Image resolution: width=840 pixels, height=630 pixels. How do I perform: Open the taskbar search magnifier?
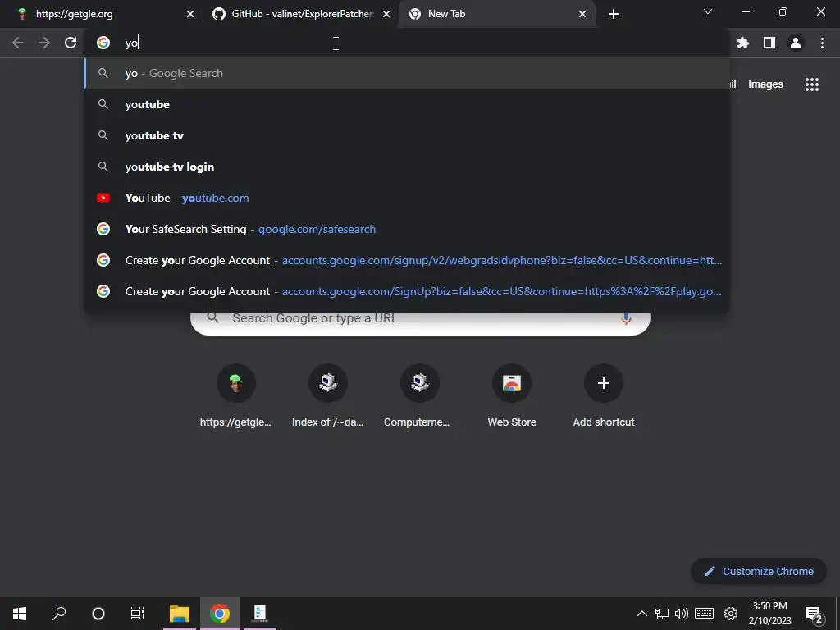59,614
